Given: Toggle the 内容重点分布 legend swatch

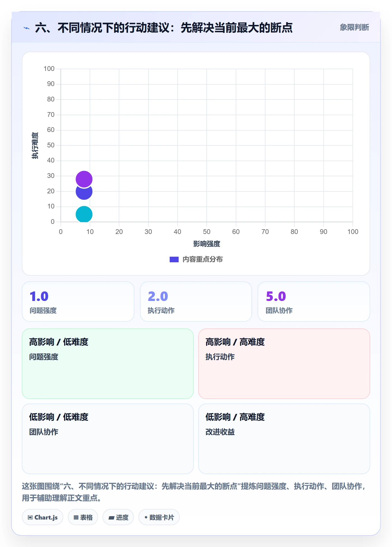Looking at the screenshot, I should [x=174, y=259].
